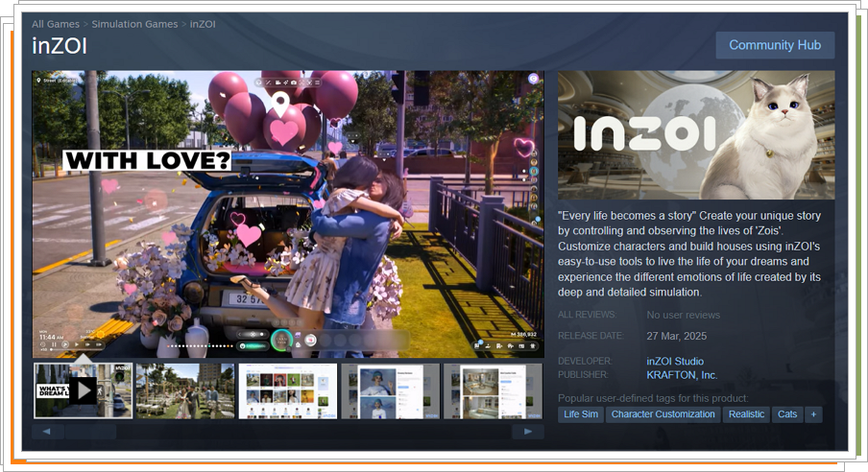Viewport: 868px width, 472px height.
Task: Open KRAFTON, Inc. publisher page
Action: (x=682, y=374)
